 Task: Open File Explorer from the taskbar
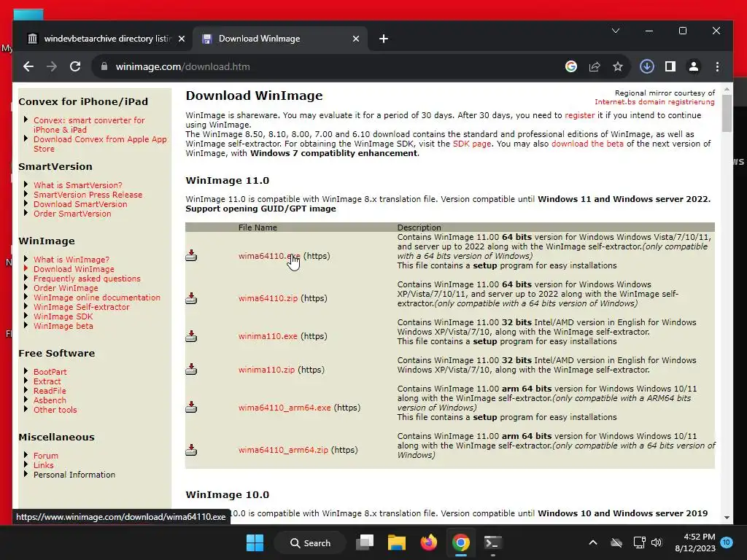(x=396, y=542)
